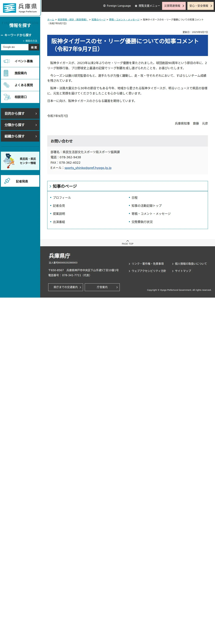Open イベント募集 menu item
Screen dimensions: 215x644
(x=20, y=61)
